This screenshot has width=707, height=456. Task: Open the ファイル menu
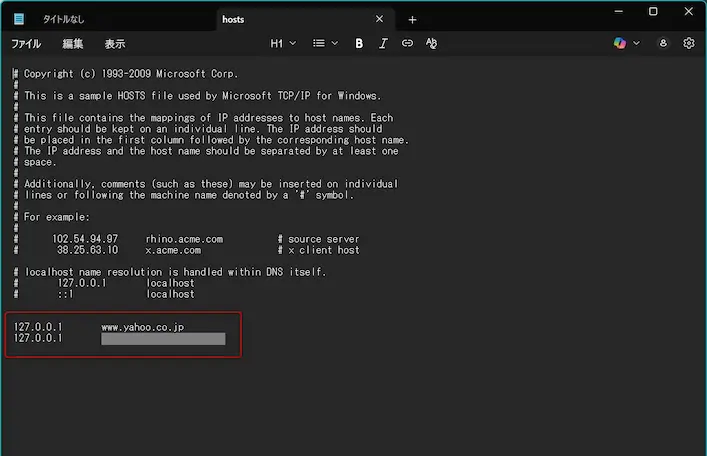click(26, 44)
